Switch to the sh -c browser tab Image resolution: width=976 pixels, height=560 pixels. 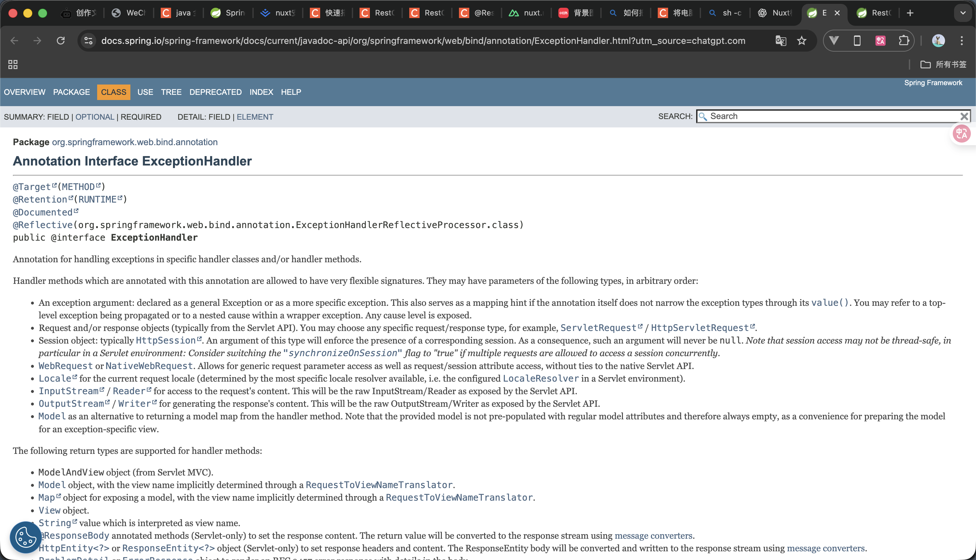[727, 13]
